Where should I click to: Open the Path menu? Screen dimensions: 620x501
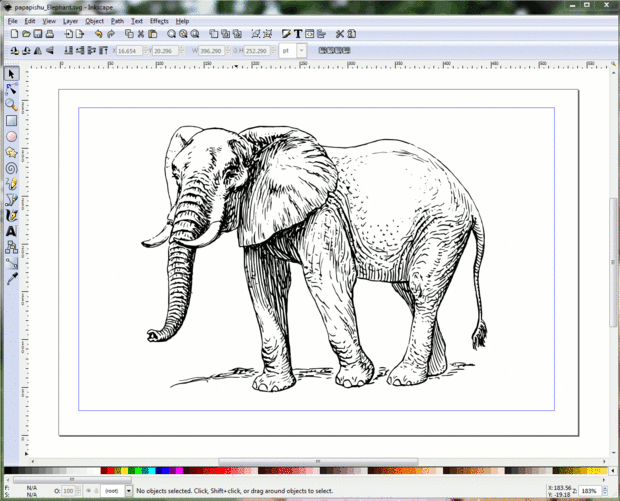click(117, 21)
